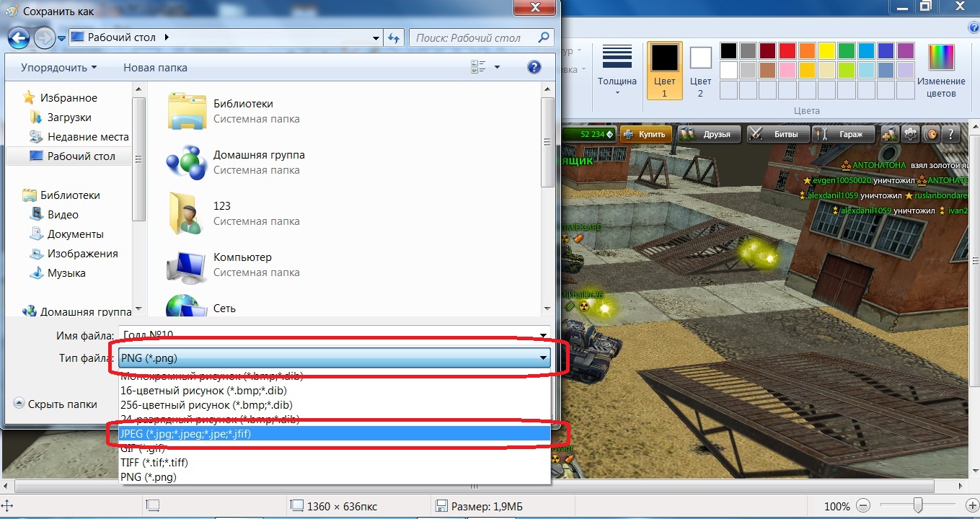Choose 24-разрядный рисунок file type
The image size is (980, 519).
tap(335, 419)
